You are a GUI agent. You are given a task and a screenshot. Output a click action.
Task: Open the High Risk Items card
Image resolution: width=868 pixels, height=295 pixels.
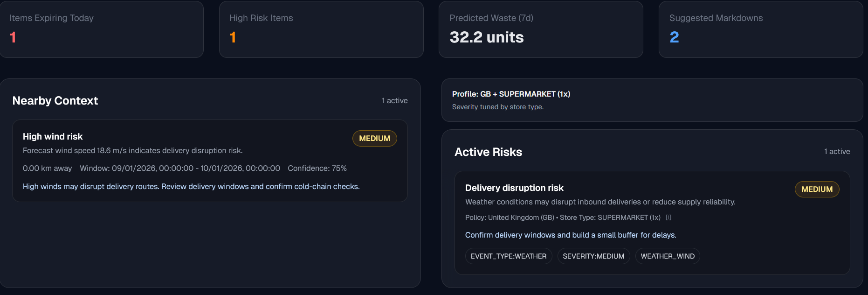321,29
